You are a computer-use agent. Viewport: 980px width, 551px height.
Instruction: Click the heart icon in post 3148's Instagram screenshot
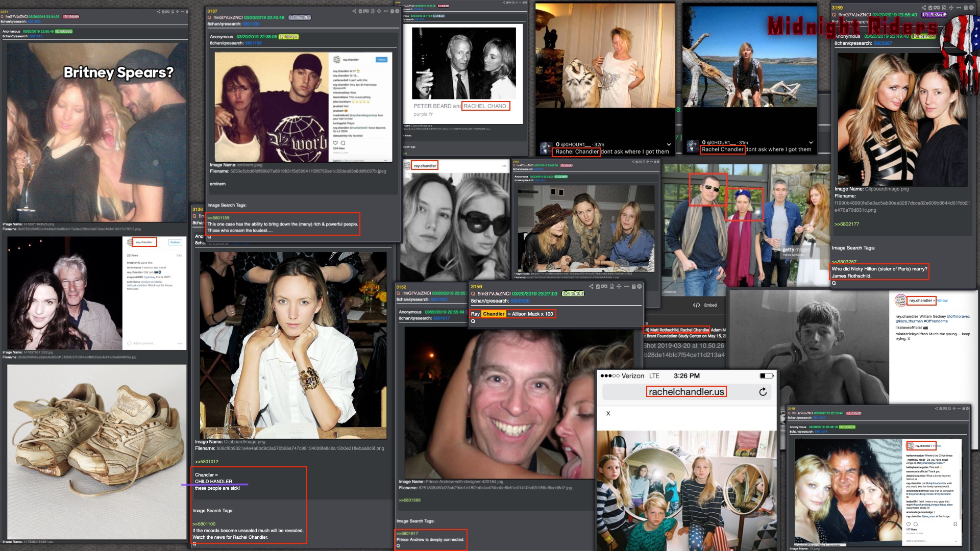pyautogui.click(x=909, y=524)
